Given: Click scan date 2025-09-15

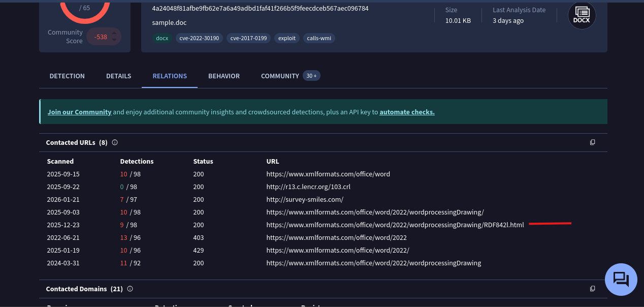Looking at the screenshot, I should click(63, 174).
